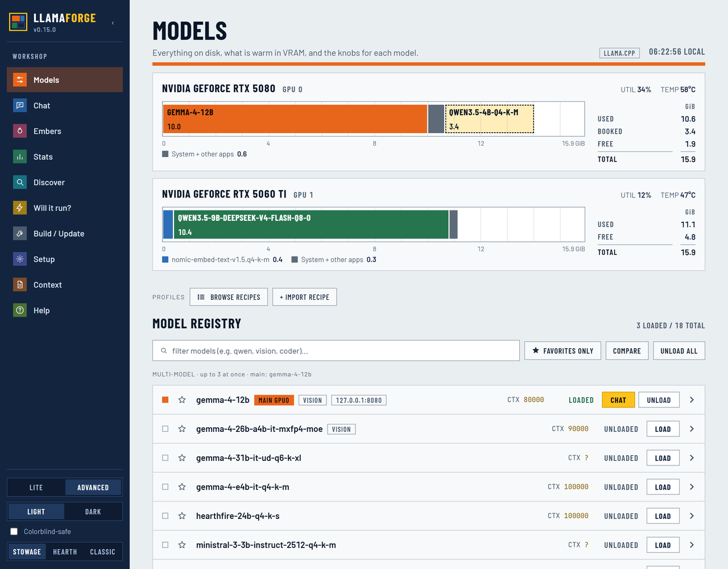Focus the filter models search field
This screenshot has height=569, width=728.
point(336,351)
